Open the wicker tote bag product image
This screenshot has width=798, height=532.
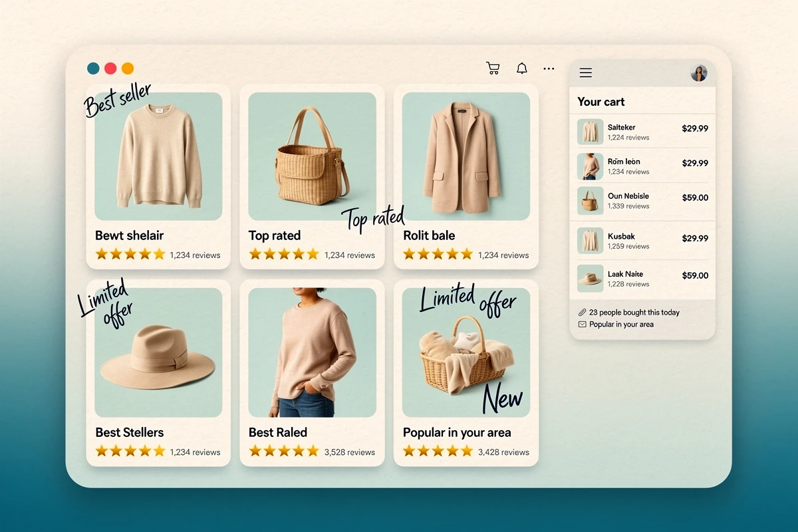312,156
